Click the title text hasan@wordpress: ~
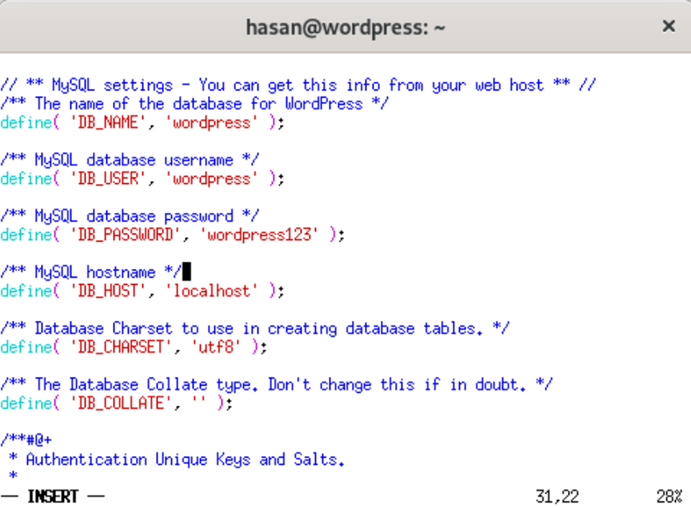Image resolution: width=691 pixels, height=508 pixels. (x=346, y=28)
